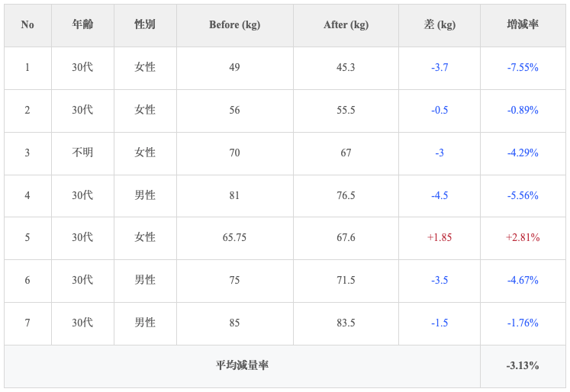The image size is (570, 392).
Task: Select the 差 (kg) column header
Action: pos(440,25)
